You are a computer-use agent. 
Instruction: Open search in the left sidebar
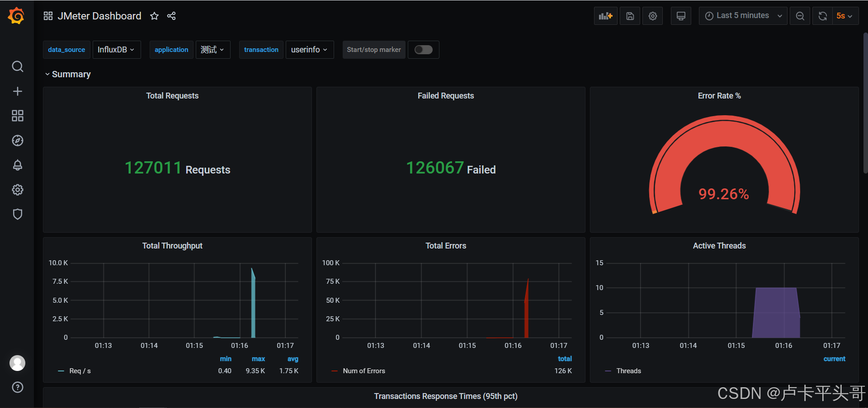(x=17, y=66)
